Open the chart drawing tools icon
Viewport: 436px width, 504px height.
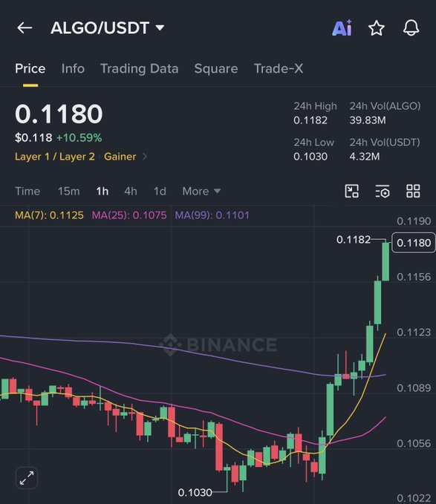(352, 191)
